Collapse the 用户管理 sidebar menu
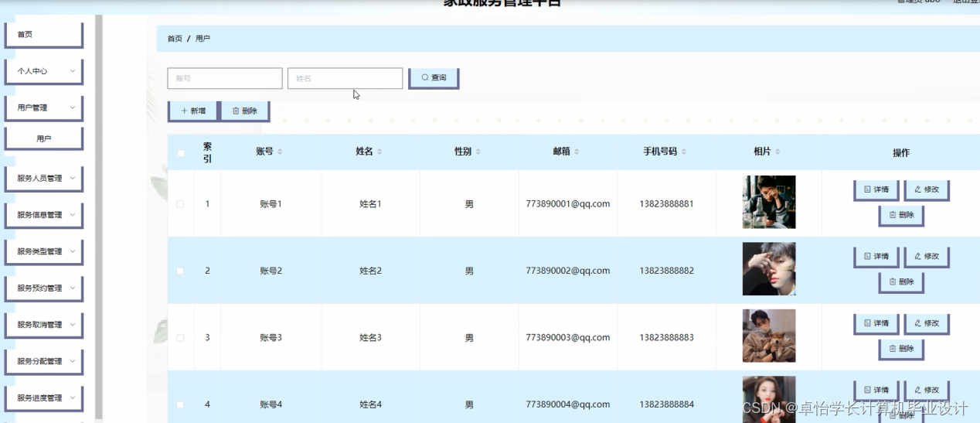The height and width of the screenshot is (423, 980). [x=44, y=107]
